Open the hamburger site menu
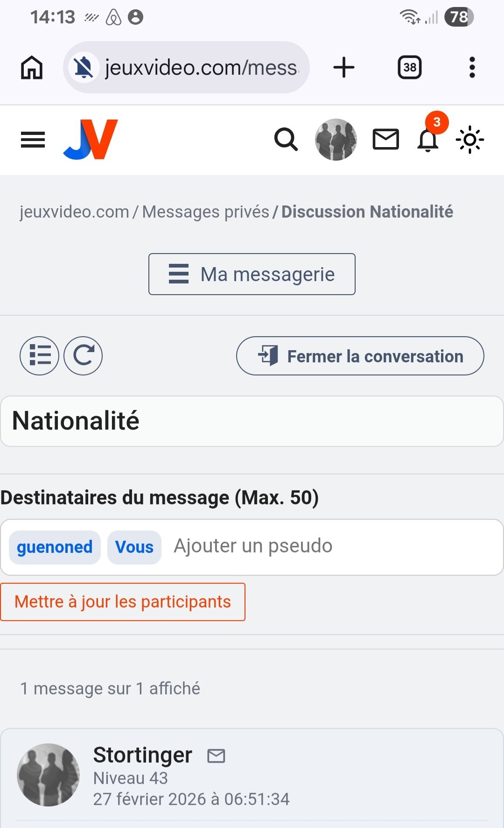504x828 pixels. pyautogui.click(x=33, y=140)
